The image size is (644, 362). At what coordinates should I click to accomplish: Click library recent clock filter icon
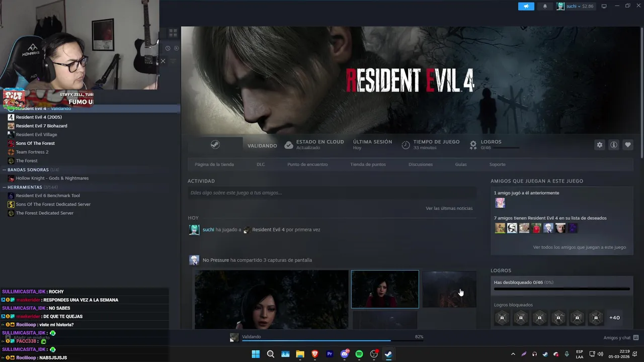168,48
